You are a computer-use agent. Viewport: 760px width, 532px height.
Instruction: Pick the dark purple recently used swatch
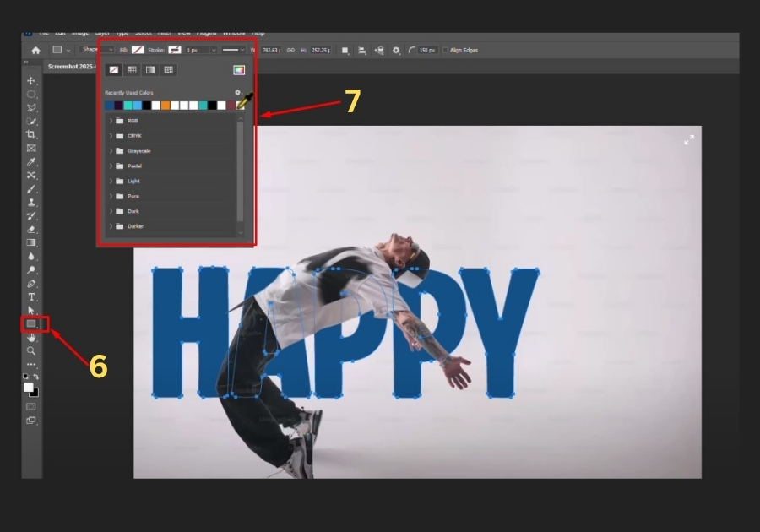(x=118, y=106)
